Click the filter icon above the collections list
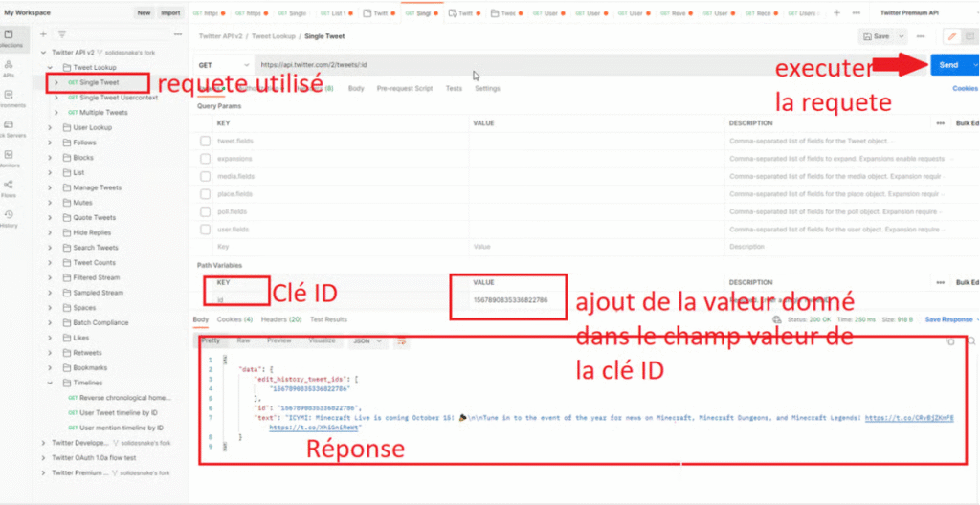 point(62,34)
